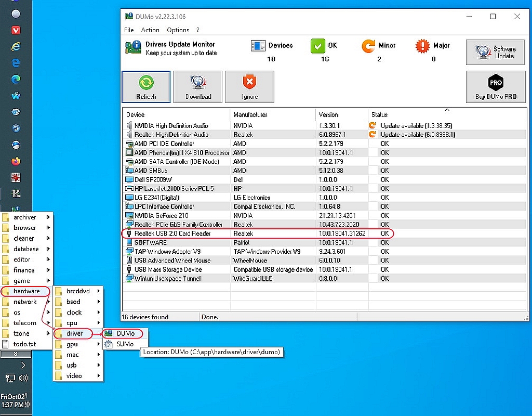The image size is (532, 416).
Task: Click the Vivaldi icon in sidebar
Action: [16, 30]
